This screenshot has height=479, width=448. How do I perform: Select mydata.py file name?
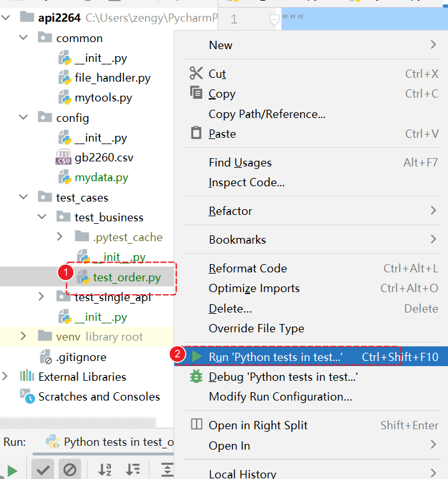(x=101, y=177)
